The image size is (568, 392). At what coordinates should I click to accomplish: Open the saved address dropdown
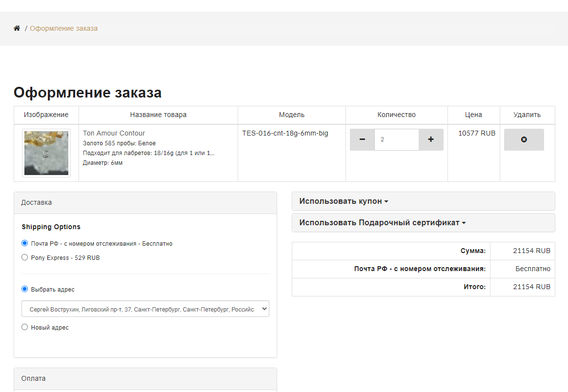tap(145, 309)
